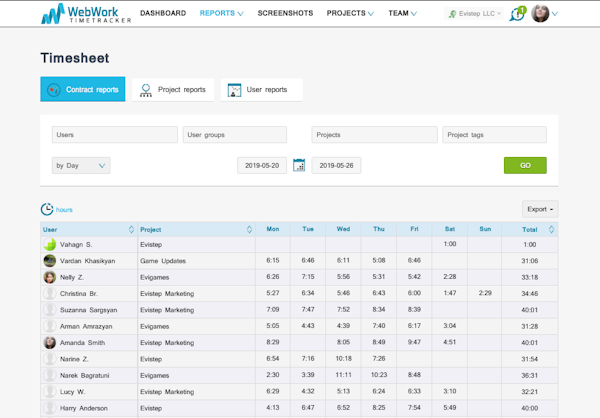Click the clock icon beside hours
600x418 pixels.
pyautogui.click(x=47, y=209)
